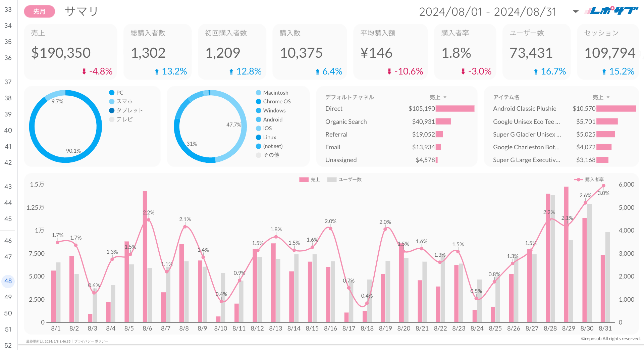The image size is (644, 350).
Task: Click the blue up arrow beside 6.4%
Action: pyautogui.click(x=317, y=71)
